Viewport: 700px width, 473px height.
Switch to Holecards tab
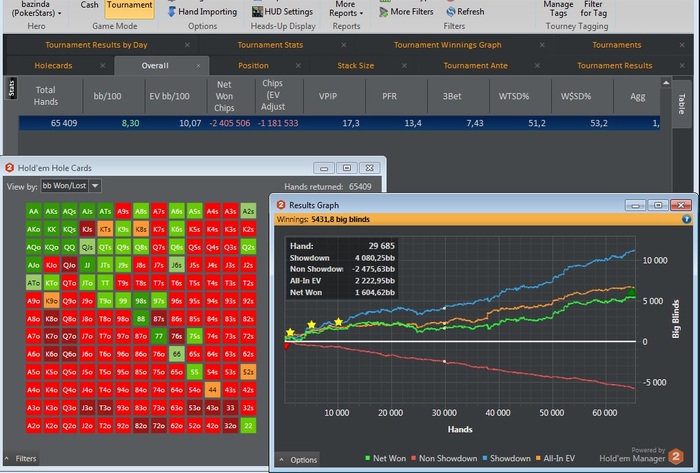[x=53, y=66]
